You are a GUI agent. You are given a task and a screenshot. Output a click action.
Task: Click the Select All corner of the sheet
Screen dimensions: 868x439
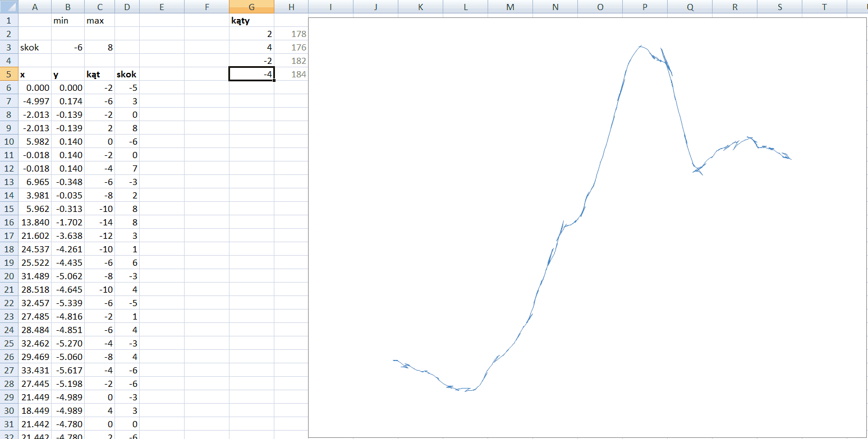[x=8, y=7]
